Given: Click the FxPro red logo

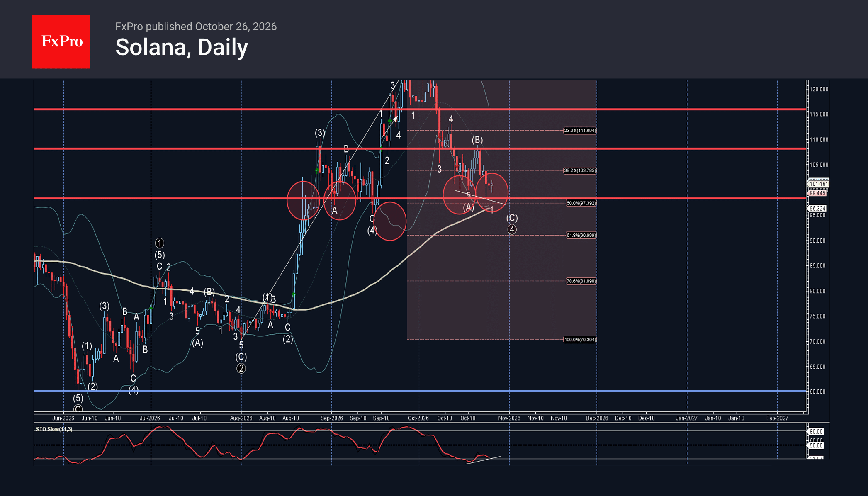Looking at the screenshot, I should click(61, 42).
